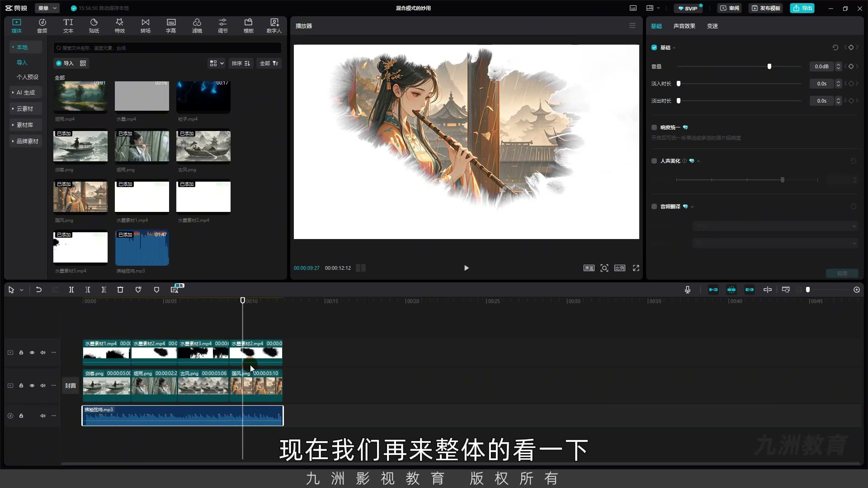Open the 菜单 dropdown menu
The image size is (868, 488).
[47, 8]
